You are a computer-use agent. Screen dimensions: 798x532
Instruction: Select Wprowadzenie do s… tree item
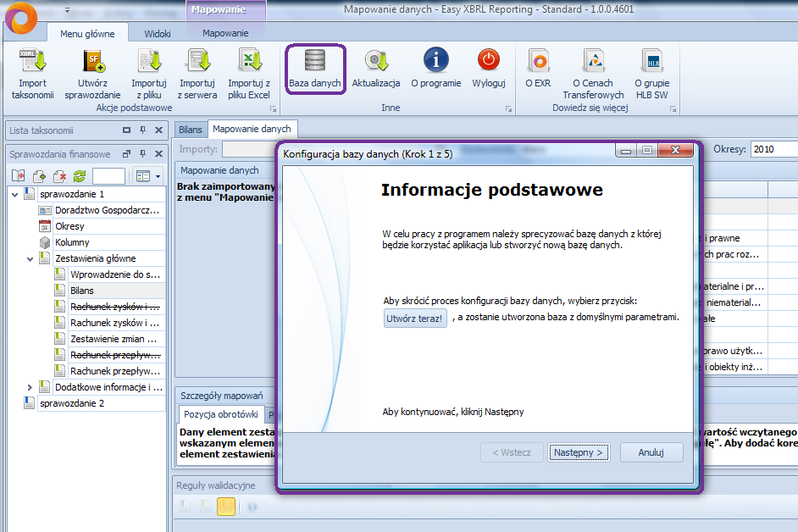click(x=115, y=275)
